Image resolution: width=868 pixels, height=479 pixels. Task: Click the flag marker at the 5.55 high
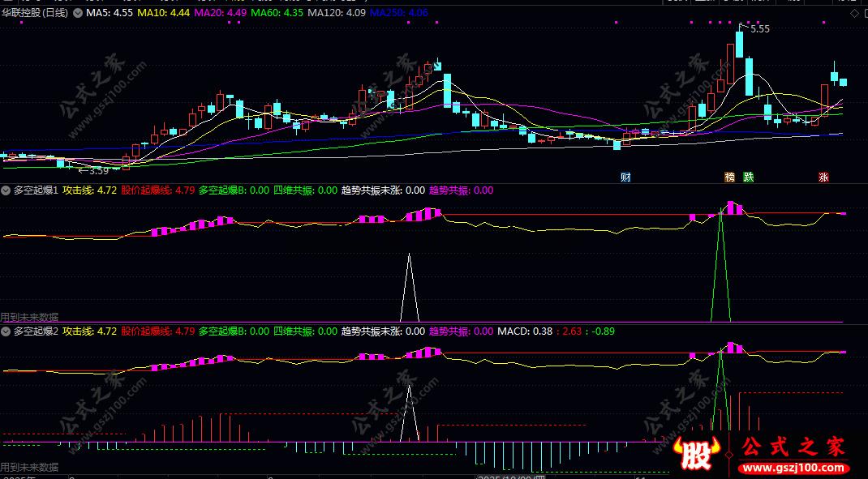[x=741, y=25]
